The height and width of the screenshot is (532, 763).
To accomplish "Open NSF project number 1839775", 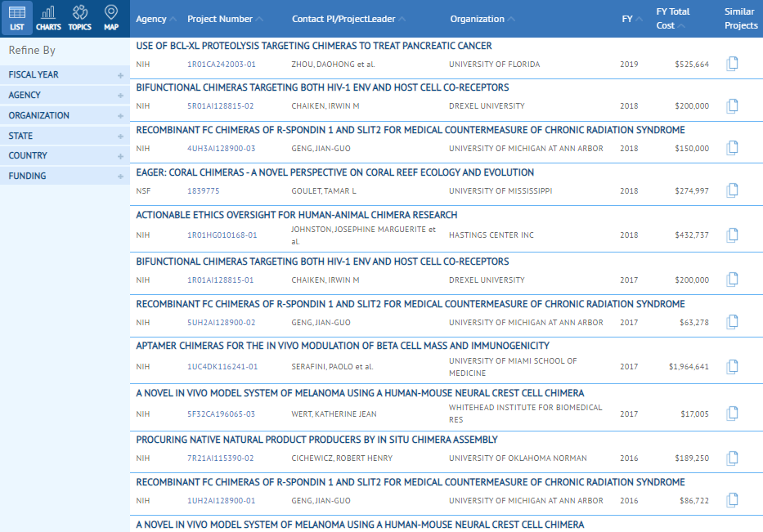I will (204, 191).
